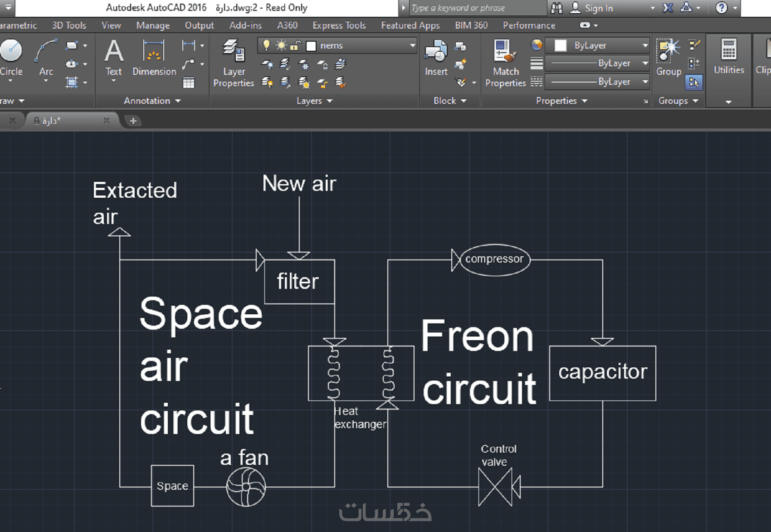Open the Lineweight ByLayer dropdown
The height and width of the screenshot is (532, 771).
click(x=598, y=63)
